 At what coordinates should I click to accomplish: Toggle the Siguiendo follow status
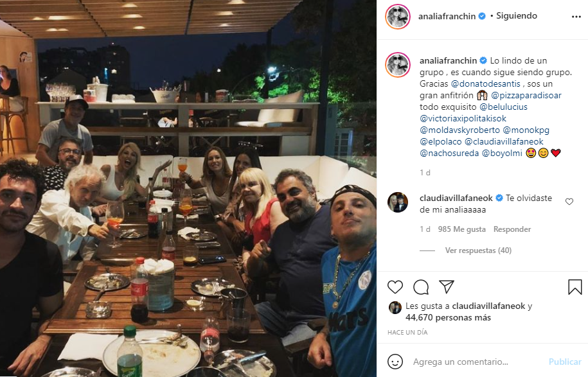coord(517,16)
